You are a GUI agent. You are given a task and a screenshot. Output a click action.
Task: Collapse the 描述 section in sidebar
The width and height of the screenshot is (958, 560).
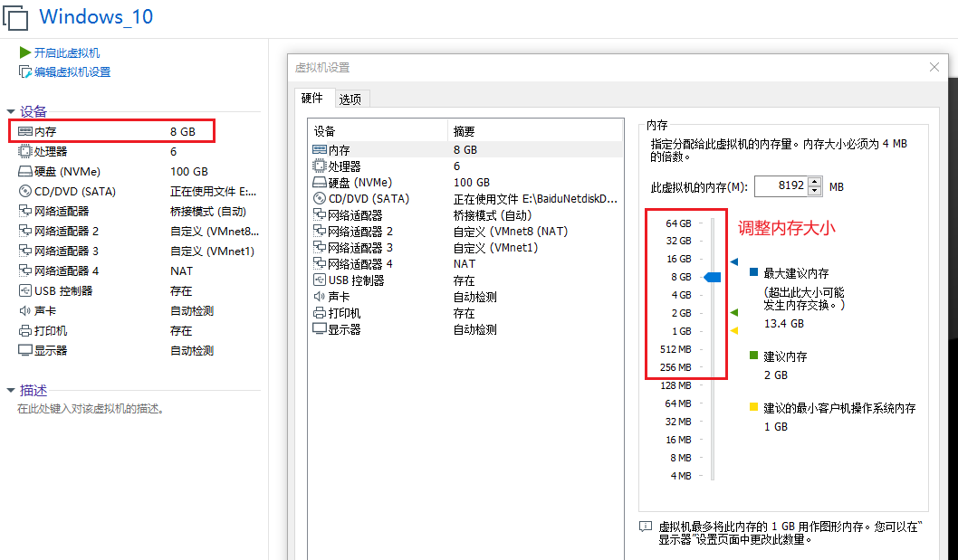(10, 390)
